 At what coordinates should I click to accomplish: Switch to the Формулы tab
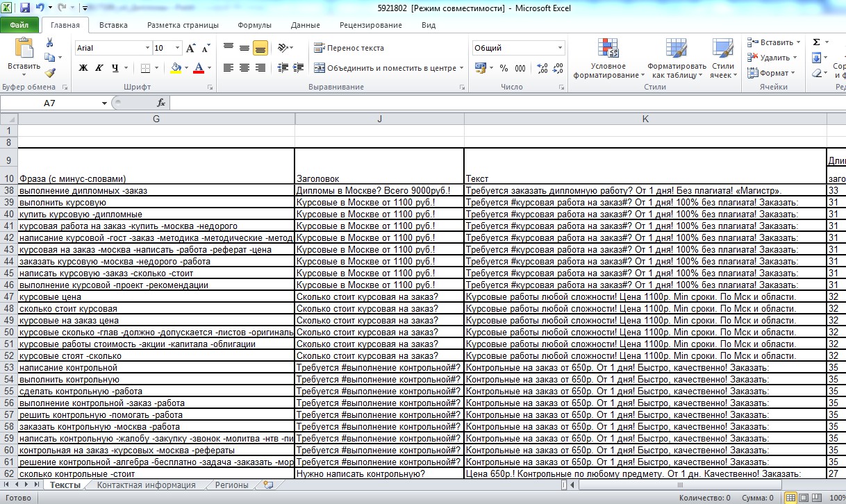click(255, 25)
